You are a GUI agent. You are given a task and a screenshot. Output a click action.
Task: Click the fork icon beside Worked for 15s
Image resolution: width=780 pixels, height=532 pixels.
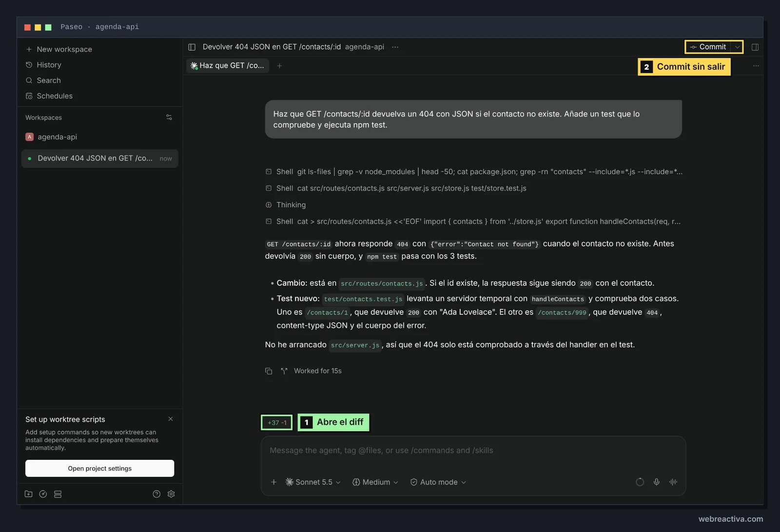284,371
